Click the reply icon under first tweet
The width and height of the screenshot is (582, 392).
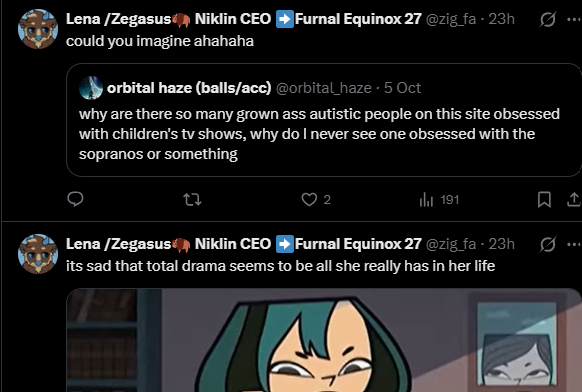75,199
